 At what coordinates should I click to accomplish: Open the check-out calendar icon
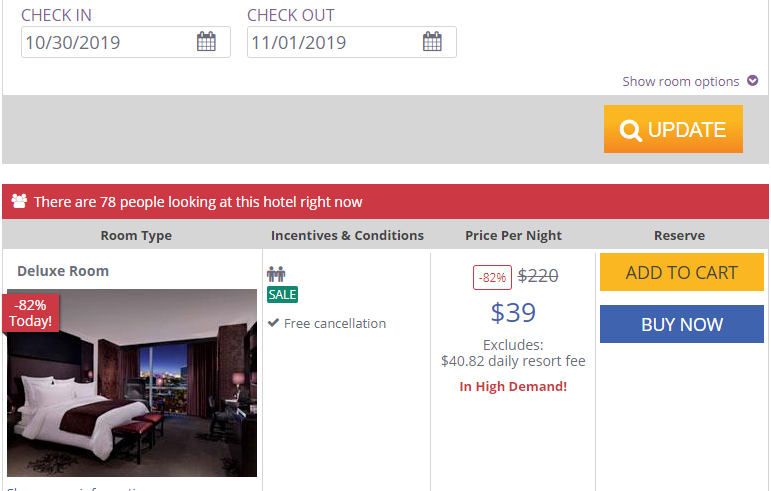point(432,41)
